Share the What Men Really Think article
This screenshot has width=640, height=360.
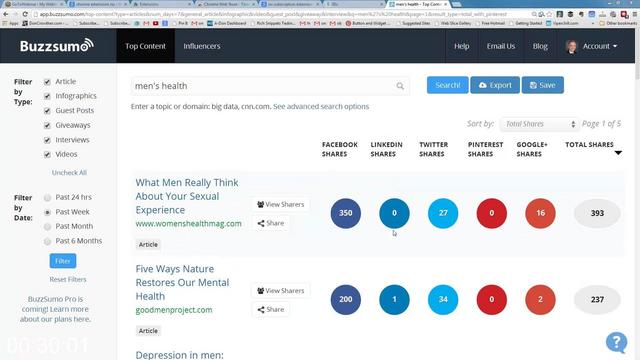coord(271,223)
